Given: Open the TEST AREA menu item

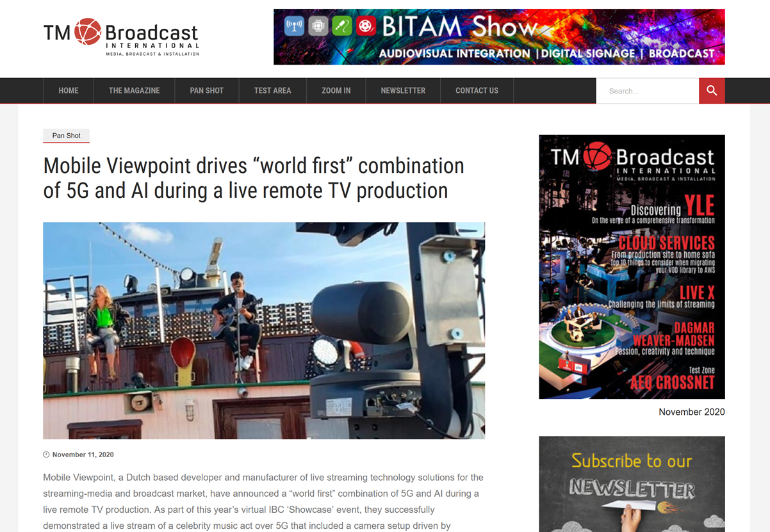Looking at the screenshot, I should tap(272, 91).
